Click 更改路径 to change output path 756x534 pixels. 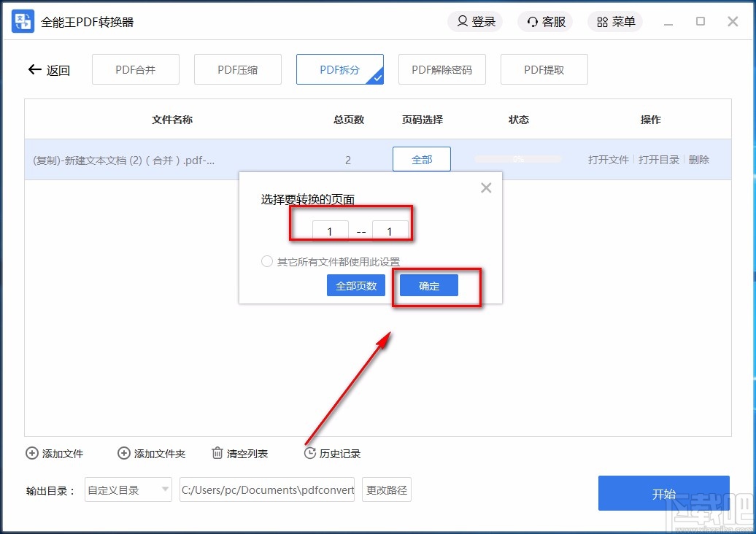[x=386, y=489]
